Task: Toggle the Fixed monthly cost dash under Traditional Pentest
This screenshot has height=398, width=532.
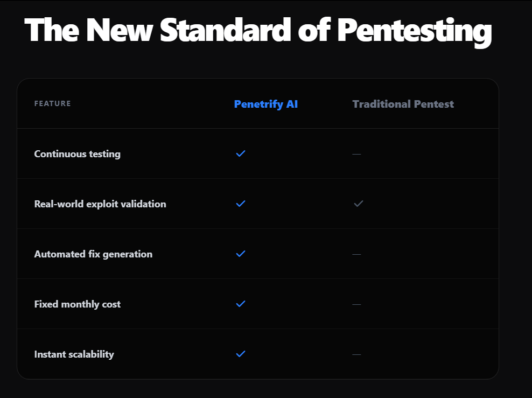Action: [x=356, y=304]
